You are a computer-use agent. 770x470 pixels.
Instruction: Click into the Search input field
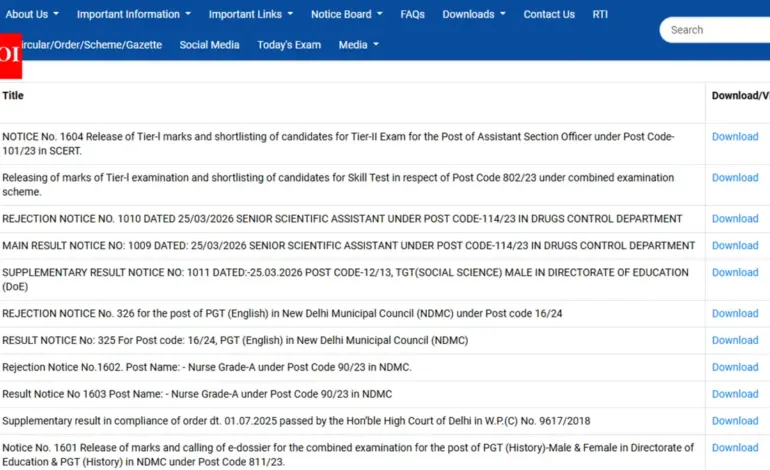click(x=715, y=30)
